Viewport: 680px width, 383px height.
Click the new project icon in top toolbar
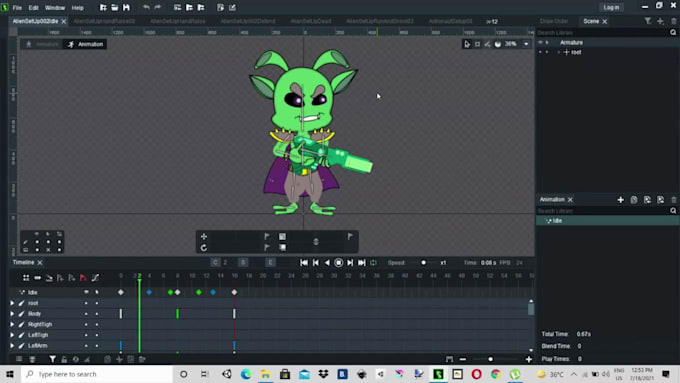(103, 7)
